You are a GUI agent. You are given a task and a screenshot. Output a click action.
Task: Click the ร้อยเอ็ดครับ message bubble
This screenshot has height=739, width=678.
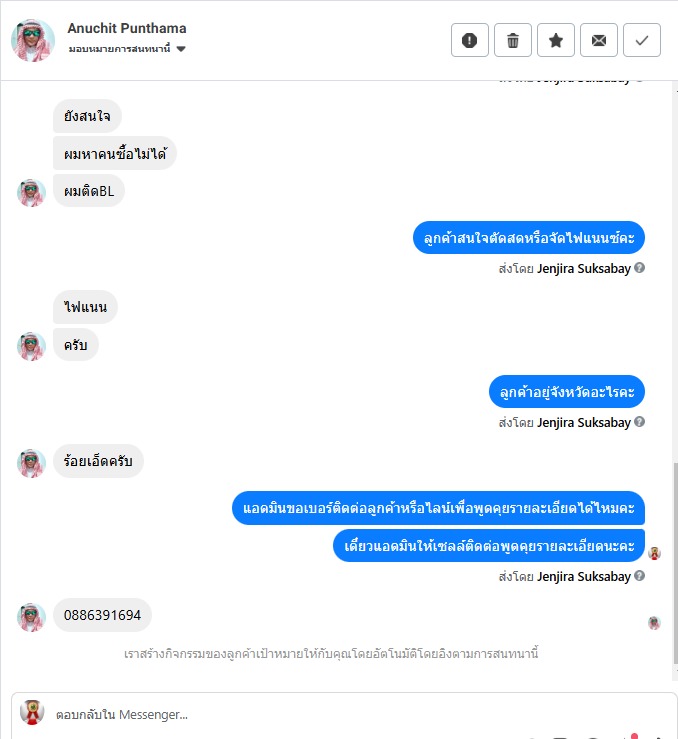(x=98, y=461)
